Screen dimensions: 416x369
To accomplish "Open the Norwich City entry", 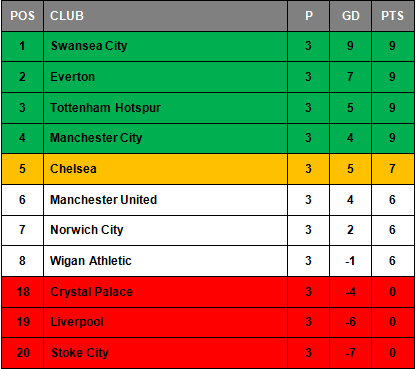I will [87, 230].
